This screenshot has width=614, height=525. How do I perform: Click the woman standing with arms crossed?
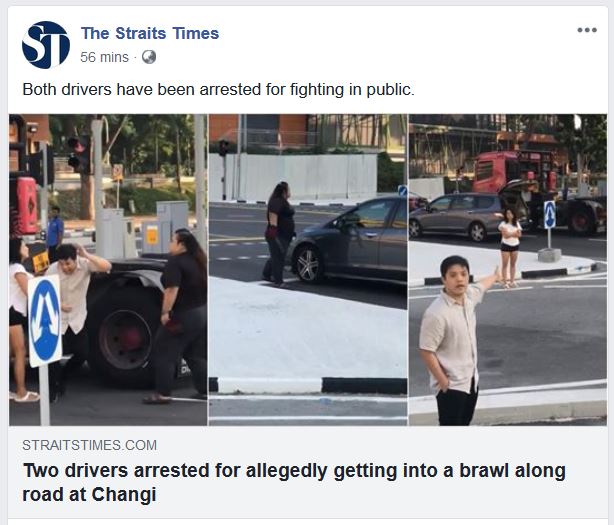[x=509, y=247]
